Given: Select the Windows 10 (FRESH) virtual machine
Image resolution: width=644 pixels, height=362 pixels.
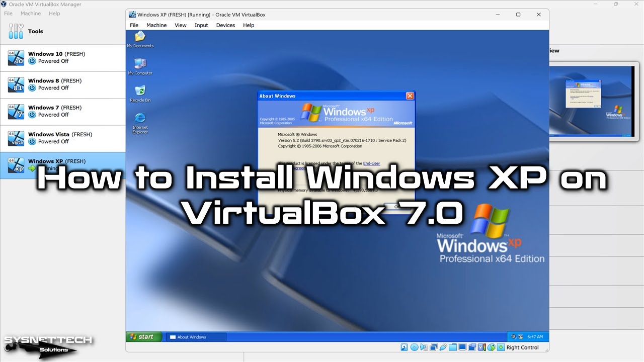Looking at the screenshot, I should click(62, 58).
